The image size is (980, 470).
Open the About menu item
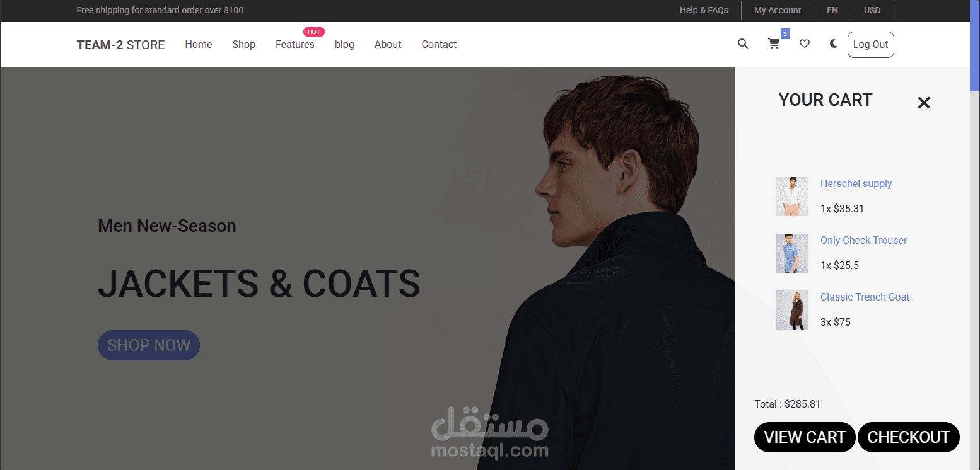(x=388, y=45)
